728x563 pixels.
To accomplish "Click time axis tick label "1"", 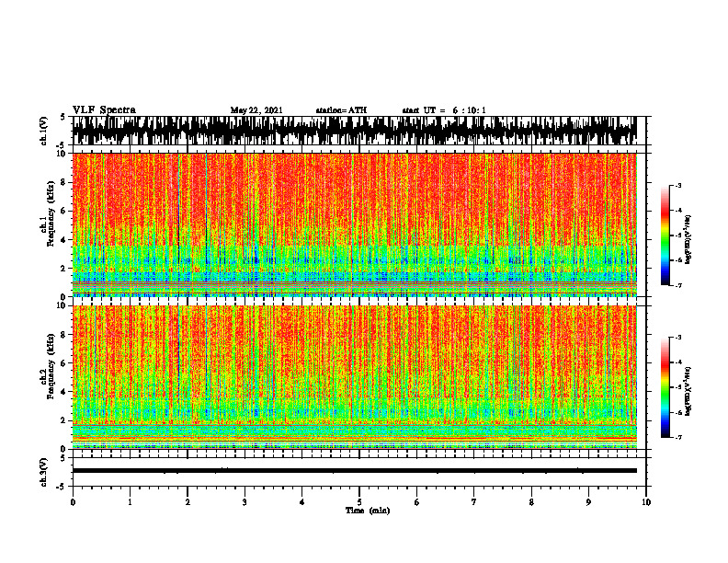I will 130,502.
